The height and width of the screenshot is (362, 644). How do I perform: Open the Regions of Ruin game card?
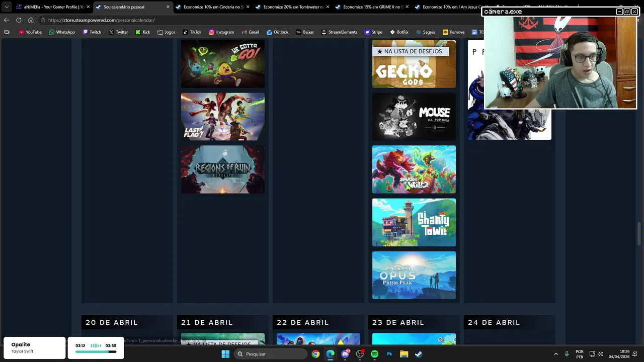tap(223, 169)
